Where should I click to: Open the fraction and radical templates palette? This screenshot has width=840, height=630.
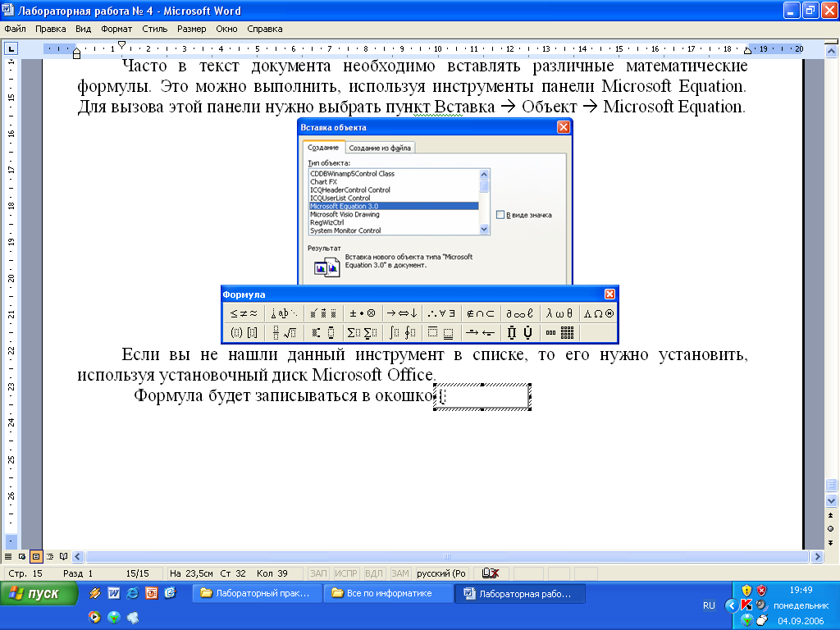(x=284, y=333)
